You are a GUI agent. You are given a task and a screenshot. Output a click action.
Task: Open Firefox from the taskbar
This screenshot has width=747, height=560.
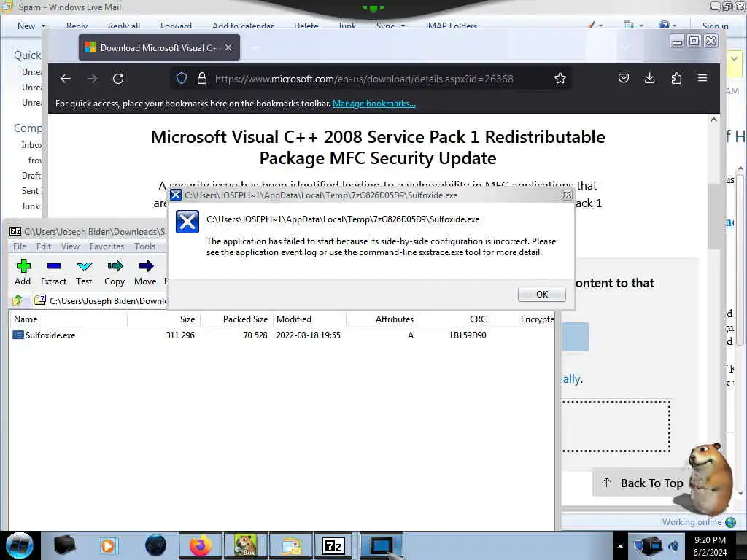(201, 545)
